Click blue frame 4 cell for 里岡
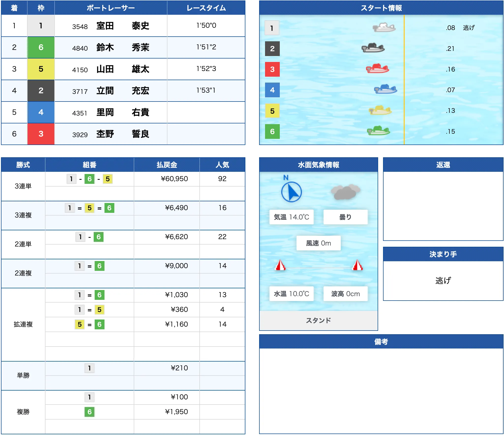Image resolution: width=504 pixels, height=436 pixels. click(41, 112)
